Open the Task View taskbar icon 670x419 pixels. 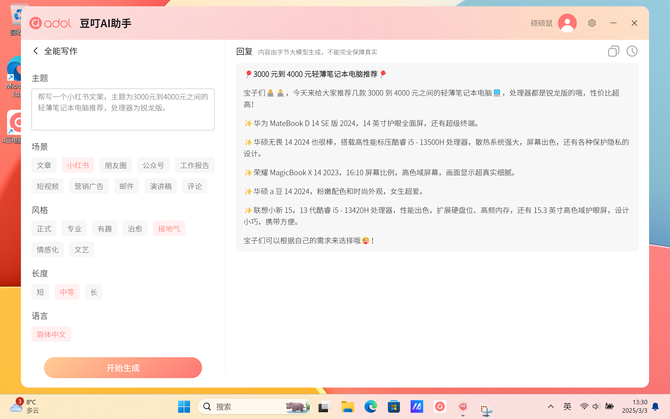coord(324,407)
